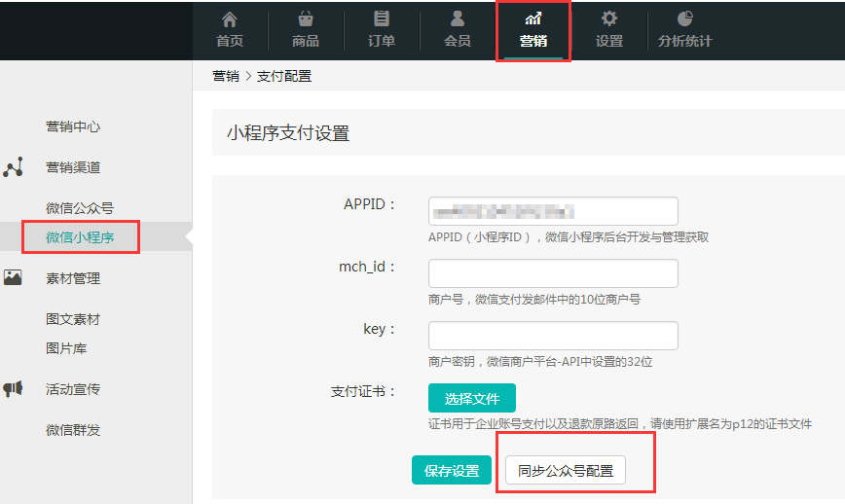845x504 pixels.
Task: Open 图文素材 sidebar item
Action: (x=73, y=319)
